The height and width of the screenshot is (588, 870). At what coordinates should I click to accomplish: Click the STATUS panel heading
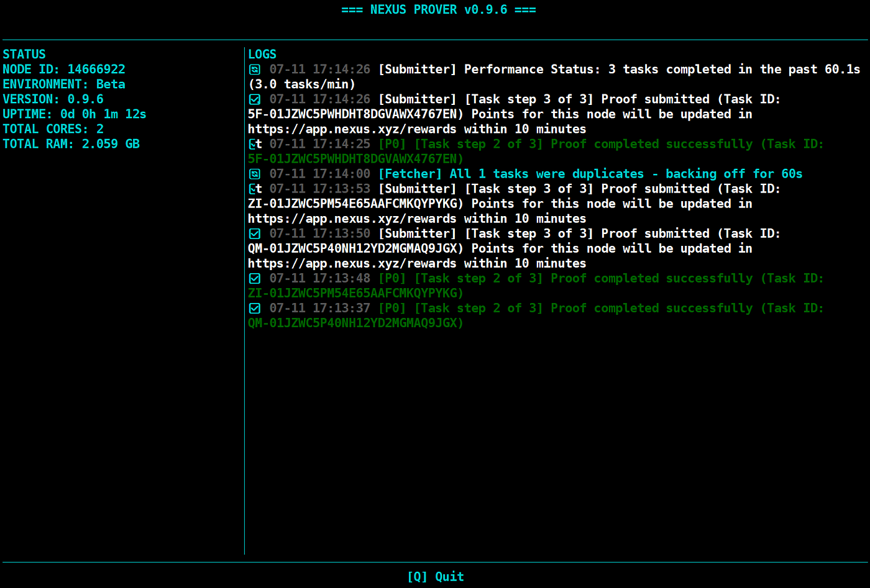click(24, 54)
